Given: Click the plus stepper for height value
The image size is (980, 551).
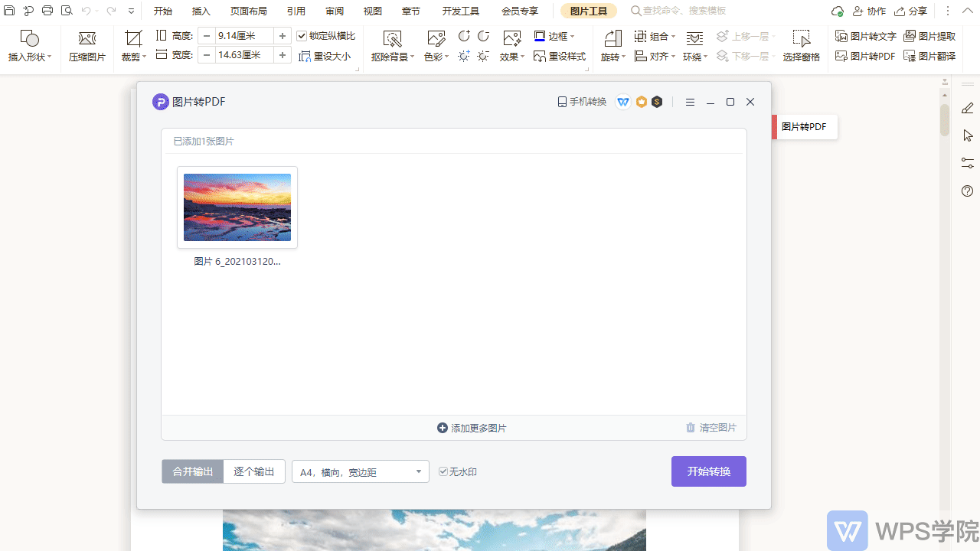Looking at the screenshot, I should pyautogui.click(x=283, y=36).
